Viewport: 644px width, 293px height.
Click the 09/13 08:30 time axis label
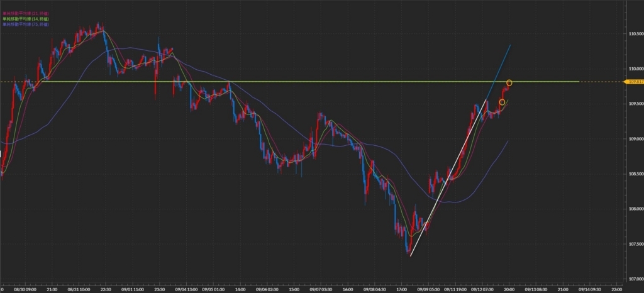click(536, 289)
